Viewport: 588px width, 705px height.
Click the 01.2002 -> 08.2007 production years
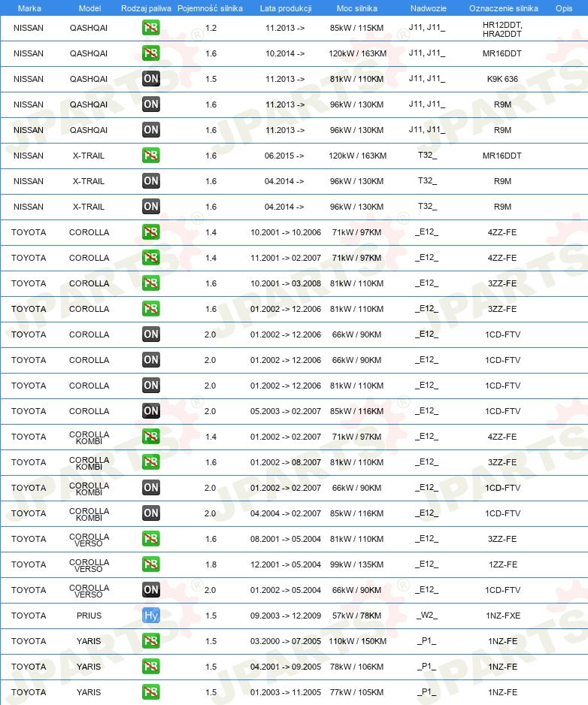[286, 462]
